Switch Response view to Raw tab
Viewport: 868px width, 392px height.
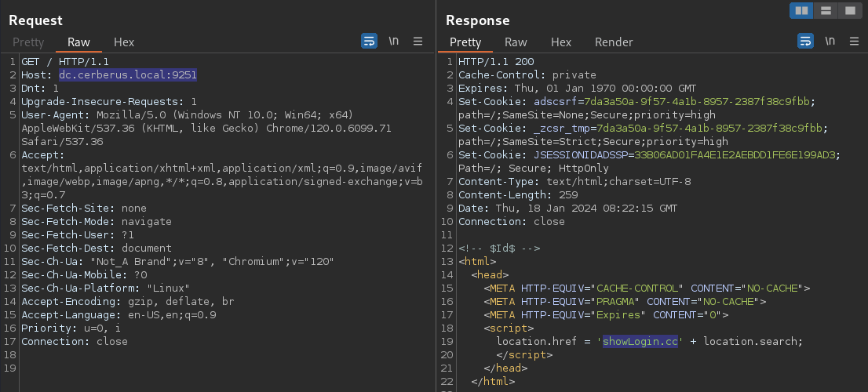point(516,42)
